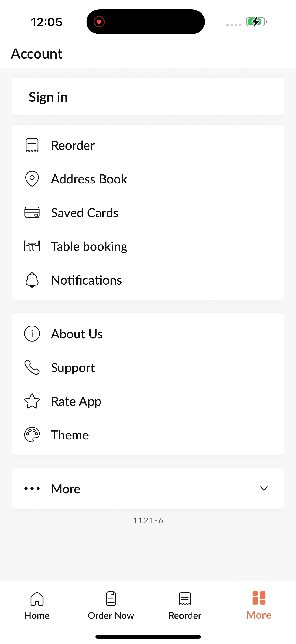This screenshot has width=296, height=644.
Task: Select the More tab in bottom bar
Action: [259, 605]
